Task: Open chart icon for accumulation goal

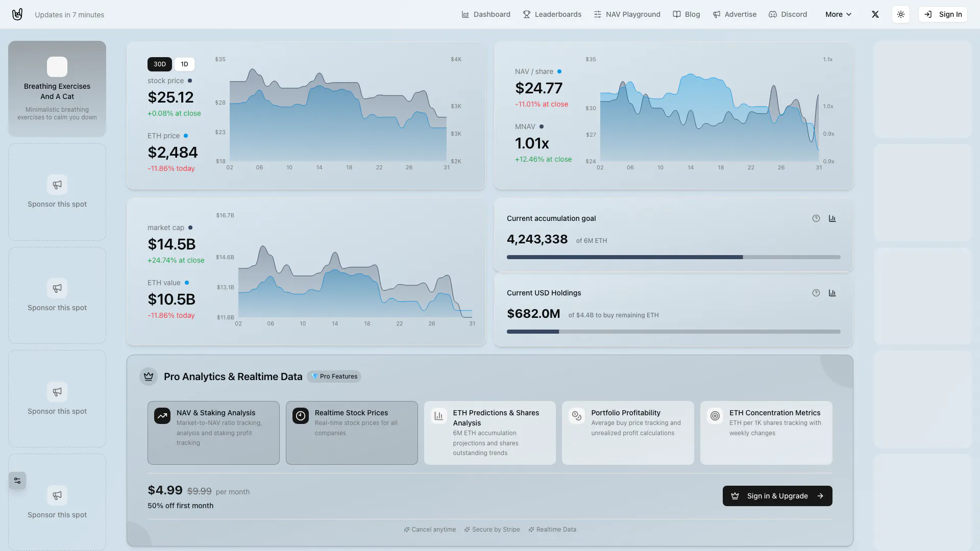Action: (832, 218)
